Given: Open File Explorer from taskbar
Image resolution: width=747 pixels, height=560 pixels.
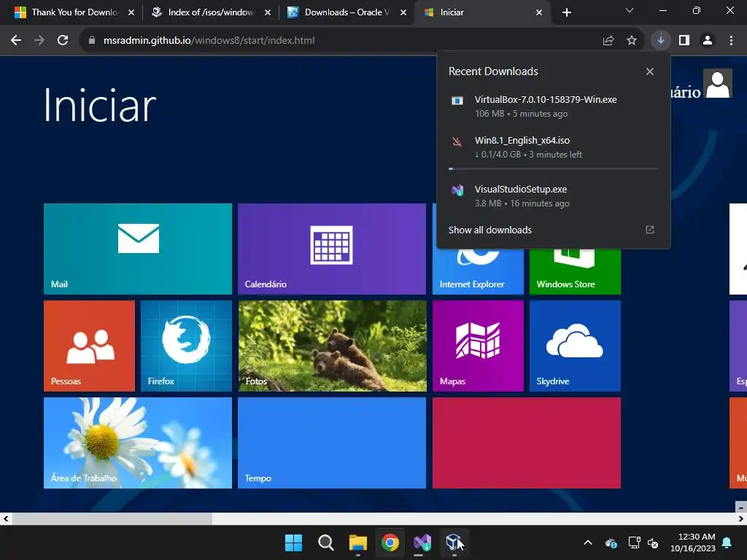Looking at the screenshot, I should 357,542.
